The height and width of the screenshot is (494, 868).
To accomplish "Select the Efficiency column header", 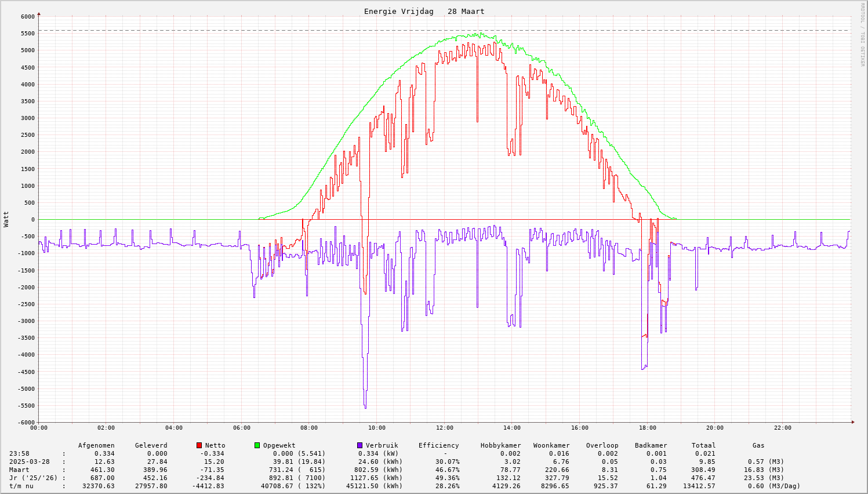I will pos(438,445).
